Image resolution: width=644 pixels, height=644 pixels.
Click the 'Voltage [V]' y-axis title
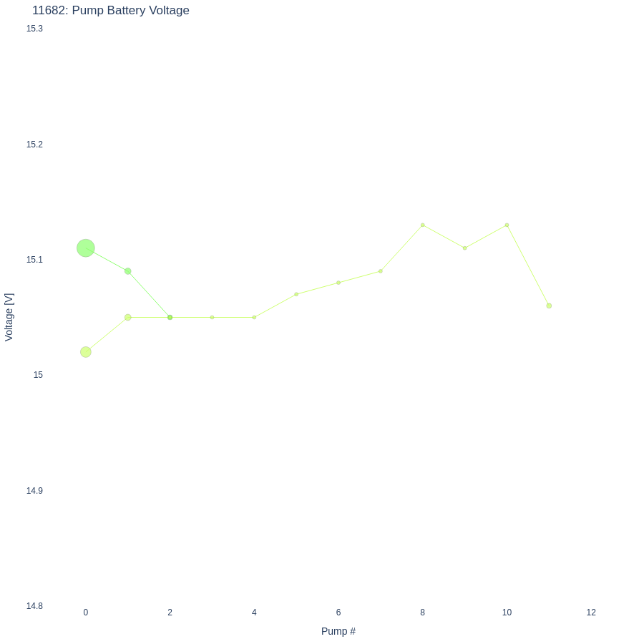pos(9,317)
